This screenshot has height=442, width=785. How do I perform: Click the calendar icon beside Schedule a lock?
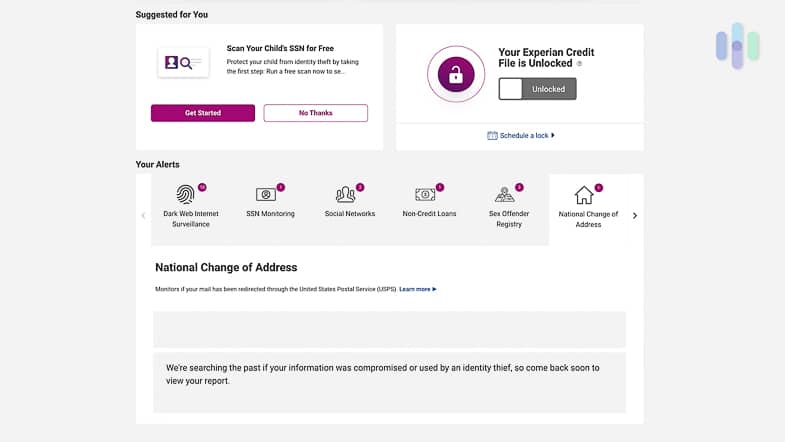pos(492,135)
